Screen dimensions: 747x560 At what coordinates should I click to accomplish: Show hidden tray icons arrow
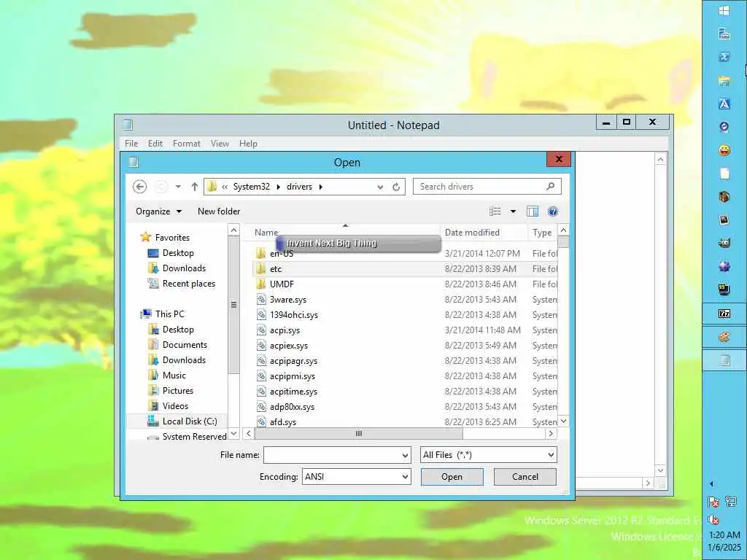[x=711, y=484]
